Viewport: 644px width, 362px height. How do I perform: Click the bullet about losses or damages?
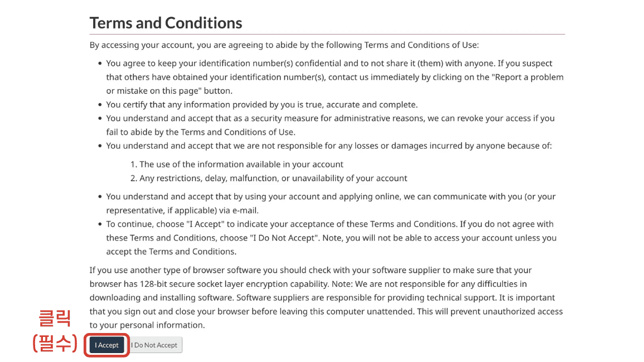tap(328, 146)
